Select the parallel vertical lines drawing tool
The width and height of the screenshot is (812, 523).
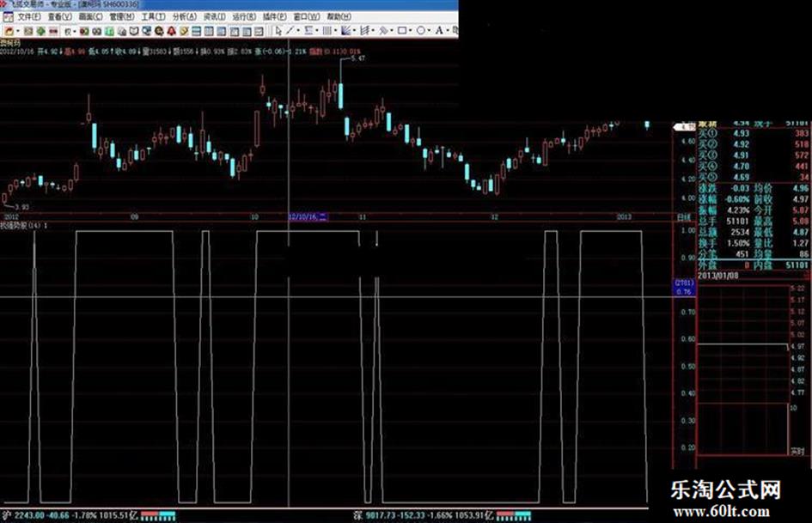point(327,31)
